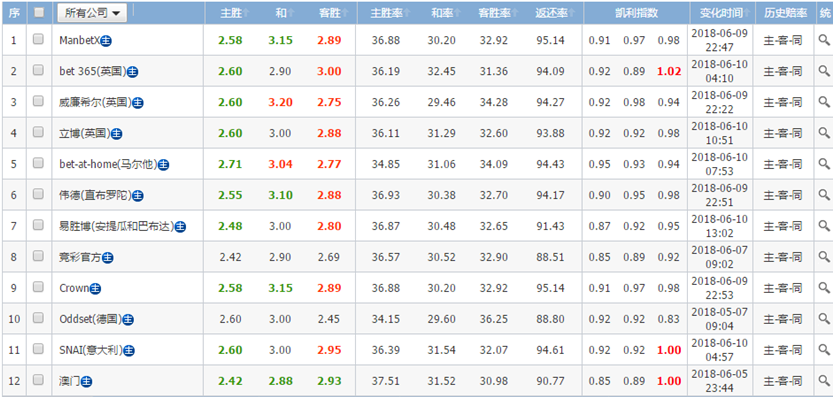
Task: Tick the checkbox for ManbetX
Action: point(38,39)
